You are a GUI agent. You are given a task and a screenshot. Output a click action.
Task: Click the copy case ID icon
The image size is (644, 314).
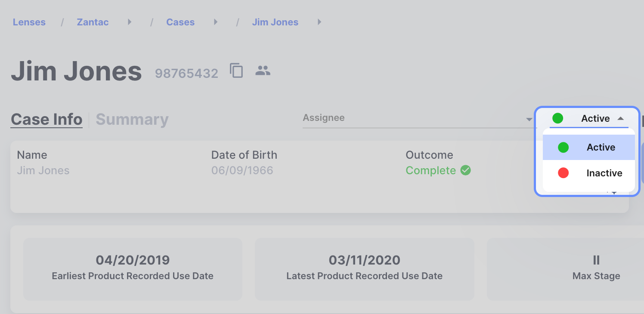point(236,71)
